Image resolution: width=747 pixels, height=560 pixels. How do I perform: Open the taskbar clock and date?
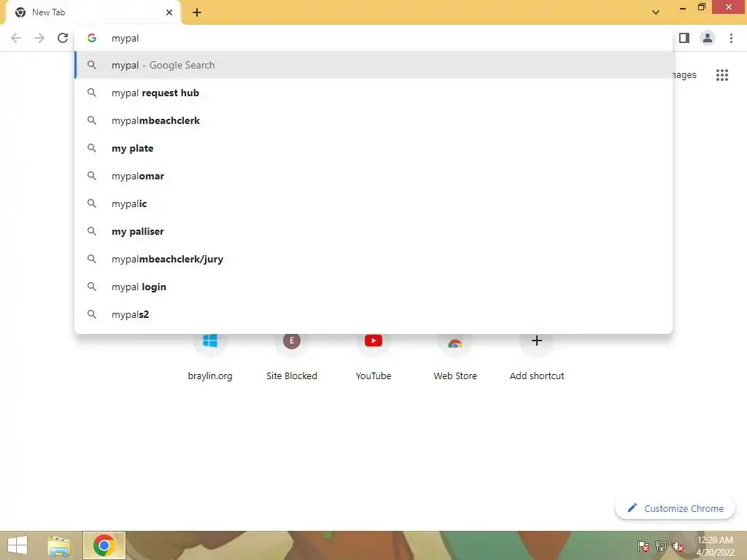pyautogui.click(x=715, y=546)
